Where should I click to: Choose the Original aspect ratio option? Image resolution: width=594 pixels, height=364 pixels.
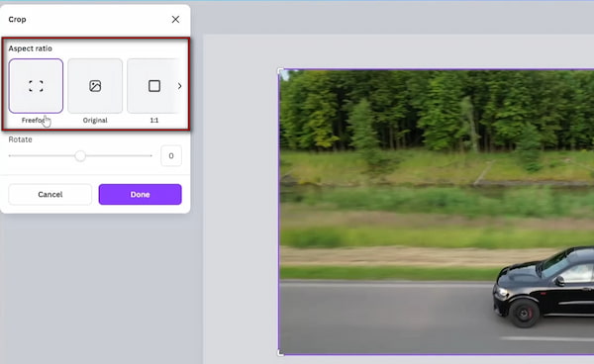pos(95,86)
